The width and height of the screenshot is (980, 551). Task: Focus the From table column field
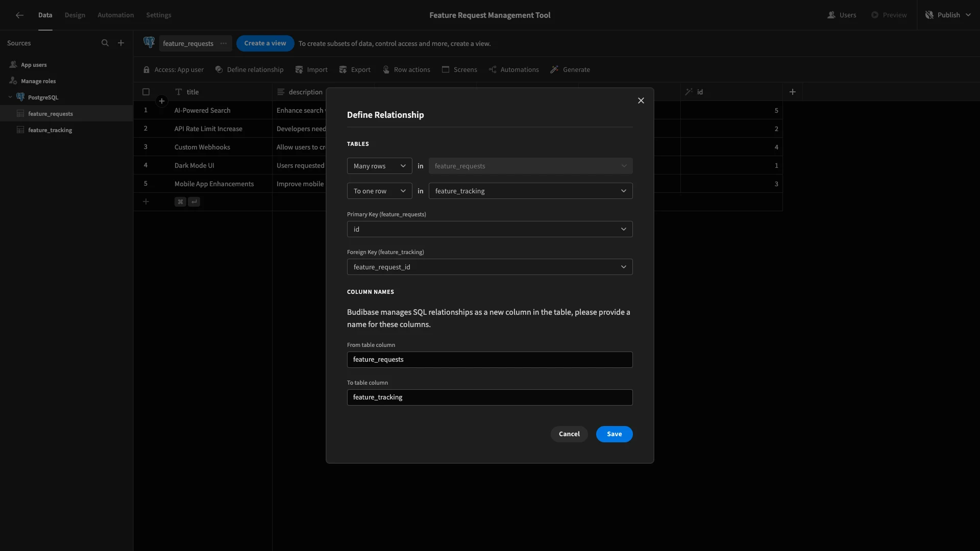(x=490, y=360)
